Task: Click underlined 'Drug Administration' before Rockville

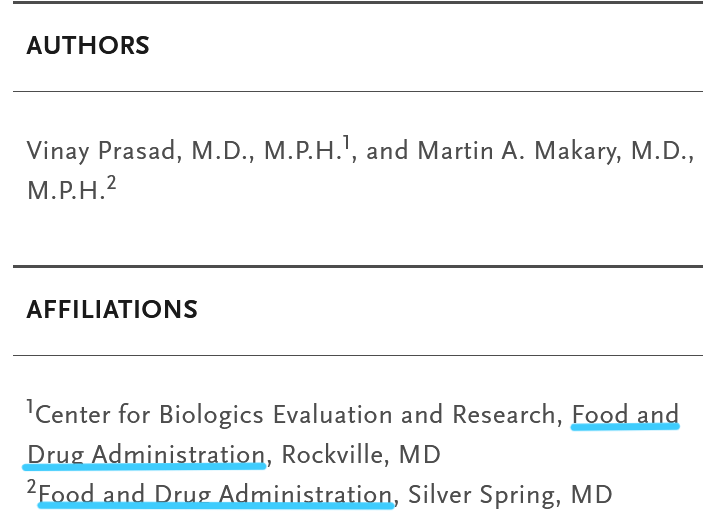Action: 146,455
